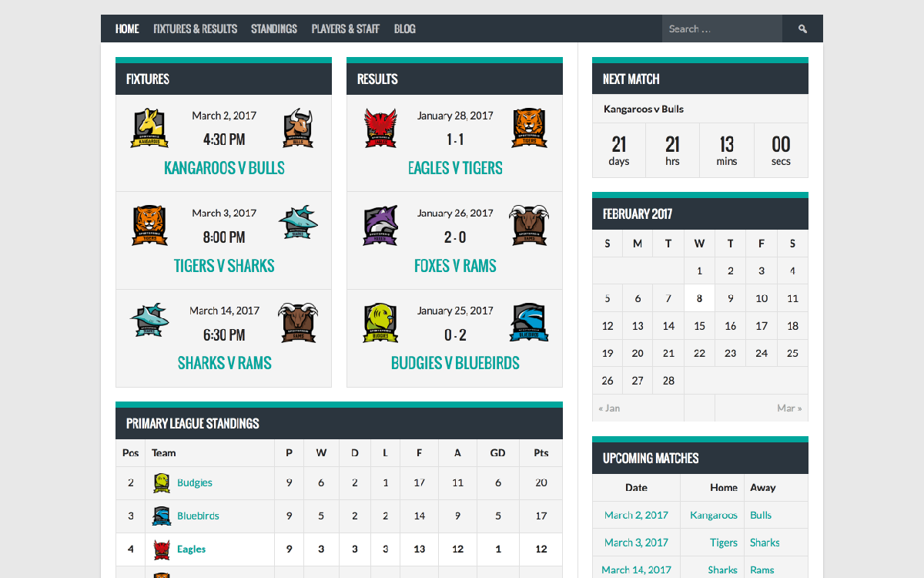Select the highlighted day 8 in calendar
Image resolution: width=924 pixels, height=578 pixels.
tap(699, 298)
